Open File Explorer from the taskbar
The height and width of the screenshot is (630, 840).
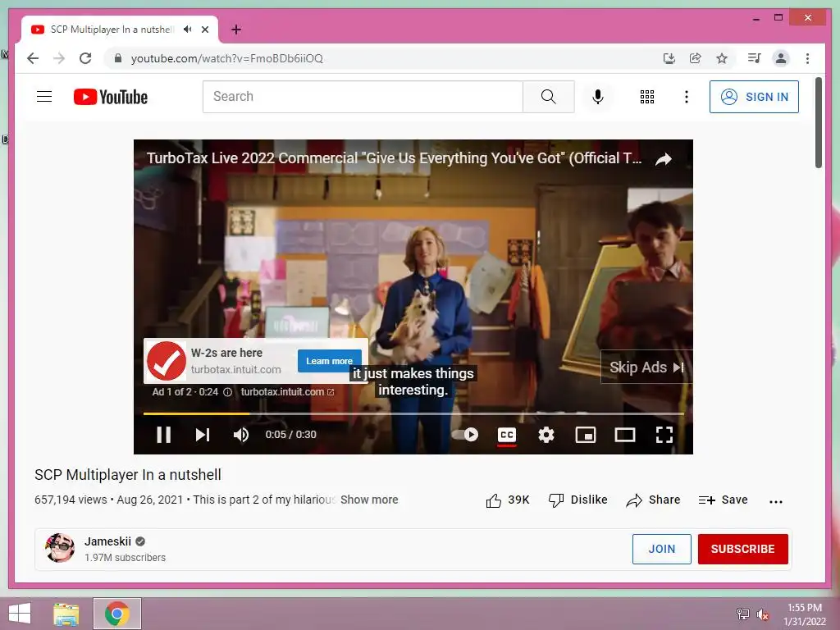tap(66, 614)
